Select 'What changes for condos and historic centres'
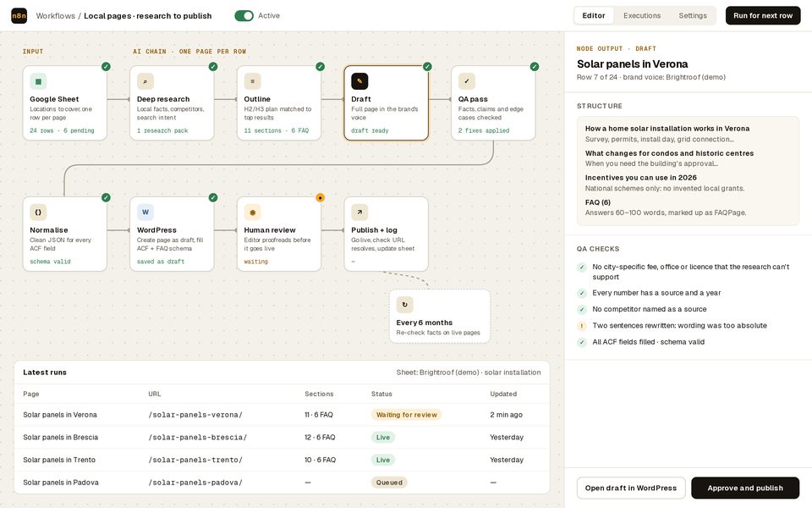This screenshot has width=812, height=508. [x=669, y=153]
